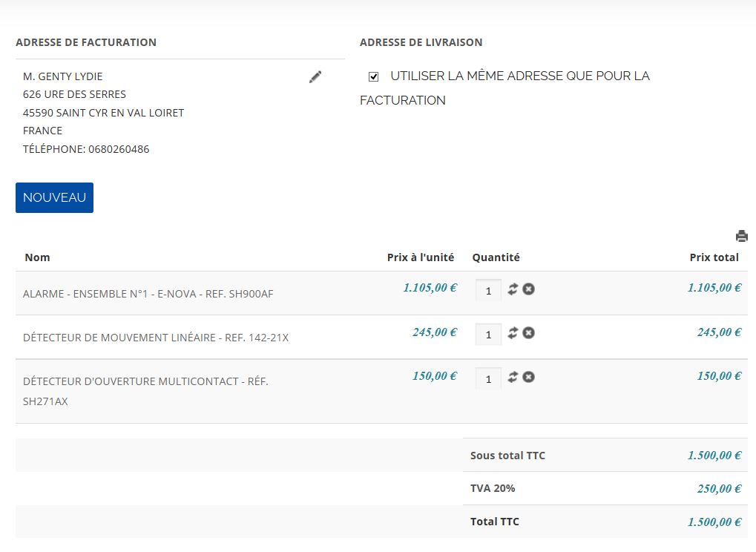
Task: Click quantity field for Alarme Ensemble N°1
Action: pos(488,291)
